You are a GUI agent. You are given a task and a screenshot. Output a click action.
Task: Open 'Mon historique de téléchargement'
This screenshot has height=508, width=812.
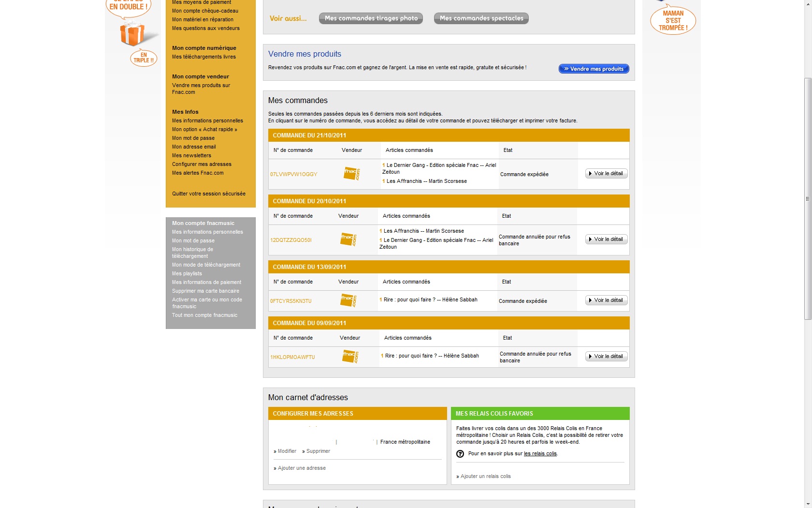(192, 253)
